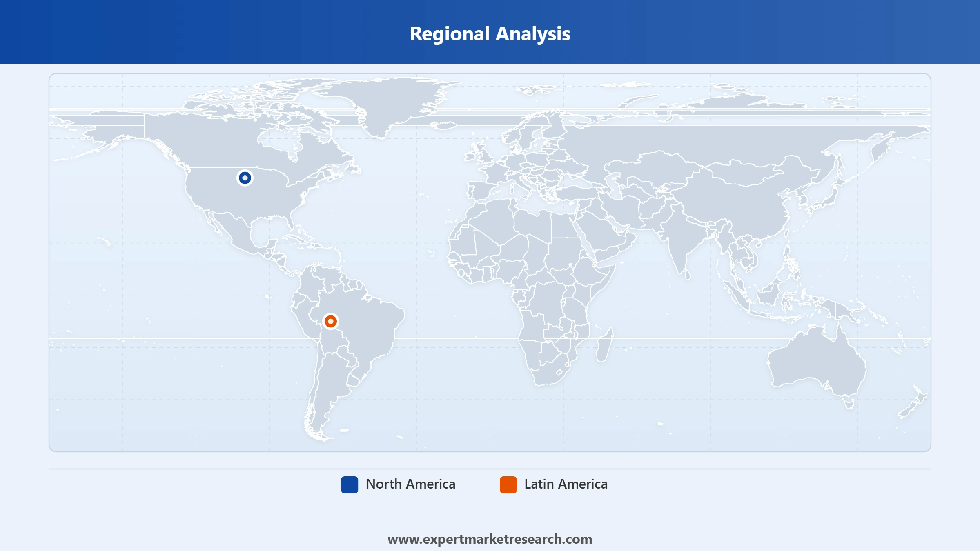Click the Latin America legend label

click(566, 484)
